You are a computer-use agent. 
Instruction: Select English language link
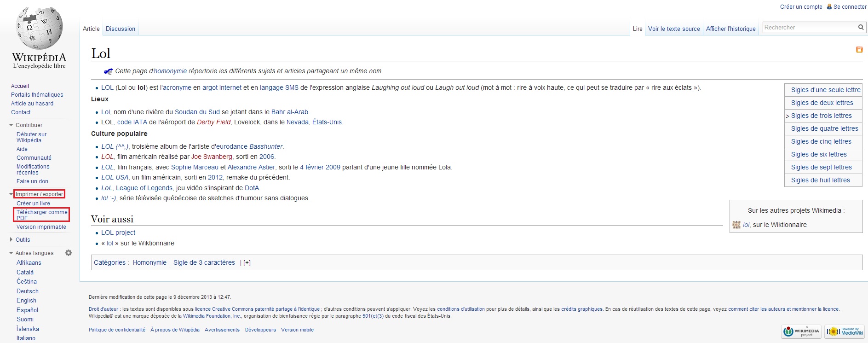(x=26, y=301)
